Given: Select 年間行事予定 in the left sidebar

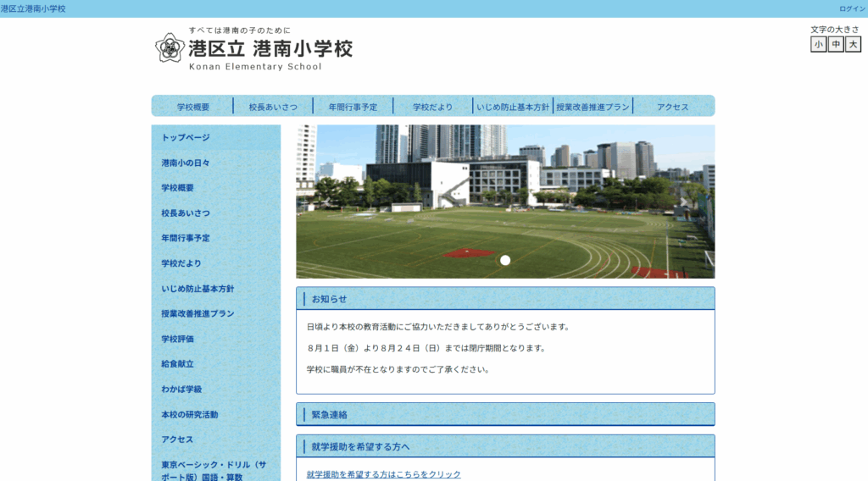Looking at the screenshot, I should pos(216,238).
